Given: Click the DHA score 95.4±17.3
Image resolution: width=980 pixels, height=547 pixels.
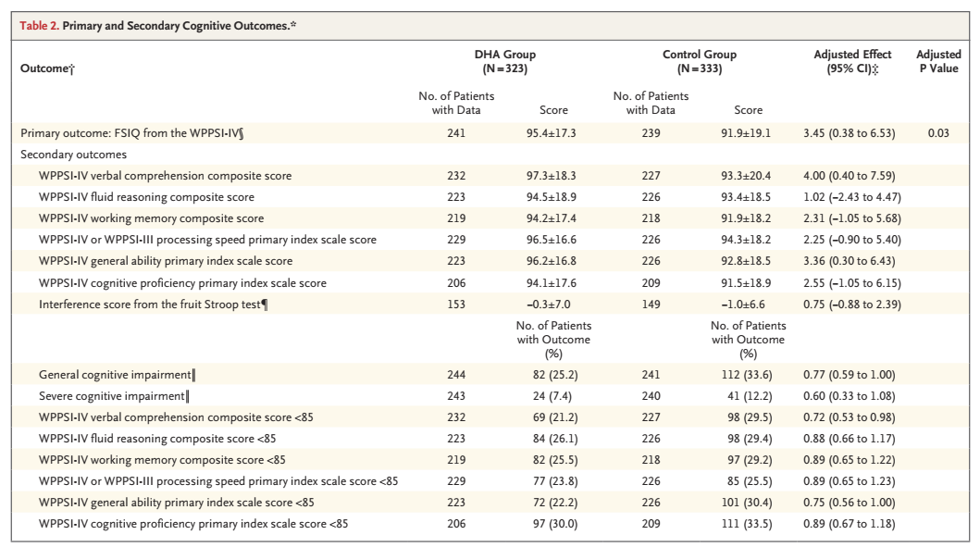Looking at the screenshot, I should point(553,133).
